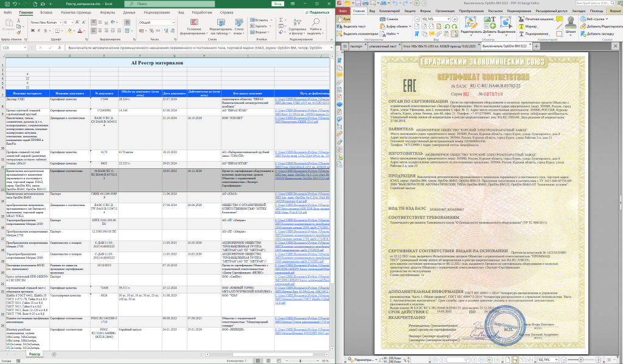623x364 pixels.
Task: Click the insert function fx icon
Action: pyautogui.click(x=60, y=47)
